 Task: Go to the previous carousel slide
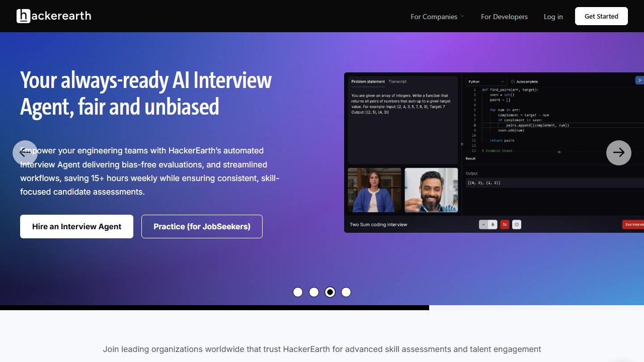tap(25, 152)
